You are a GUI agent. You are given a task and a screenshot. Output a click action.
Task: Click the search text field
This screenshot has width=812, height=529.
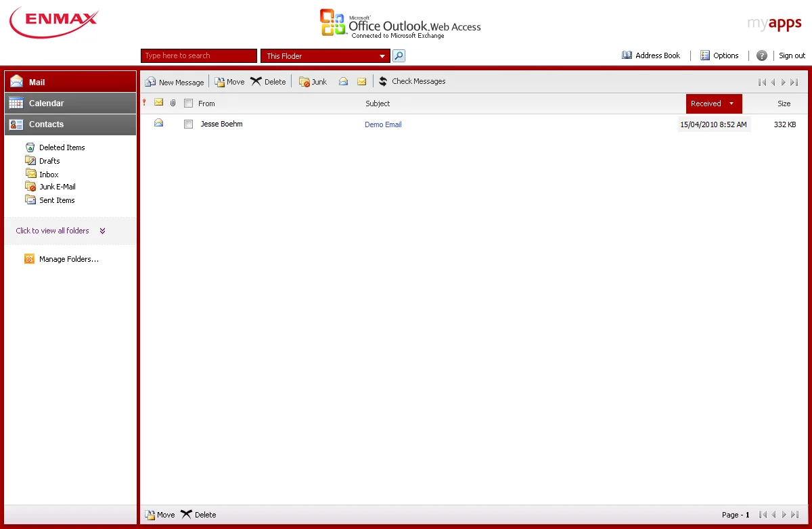[199, 55]
